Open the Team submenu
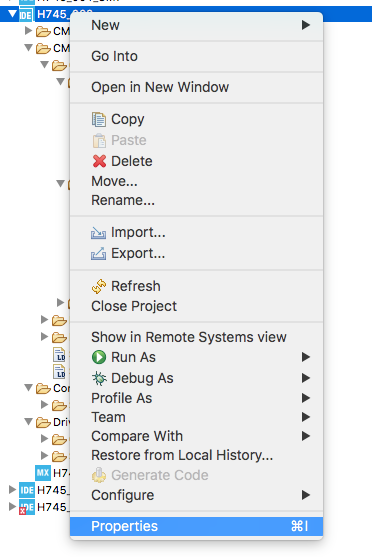The image size is (374, 557). click(196, 417)
